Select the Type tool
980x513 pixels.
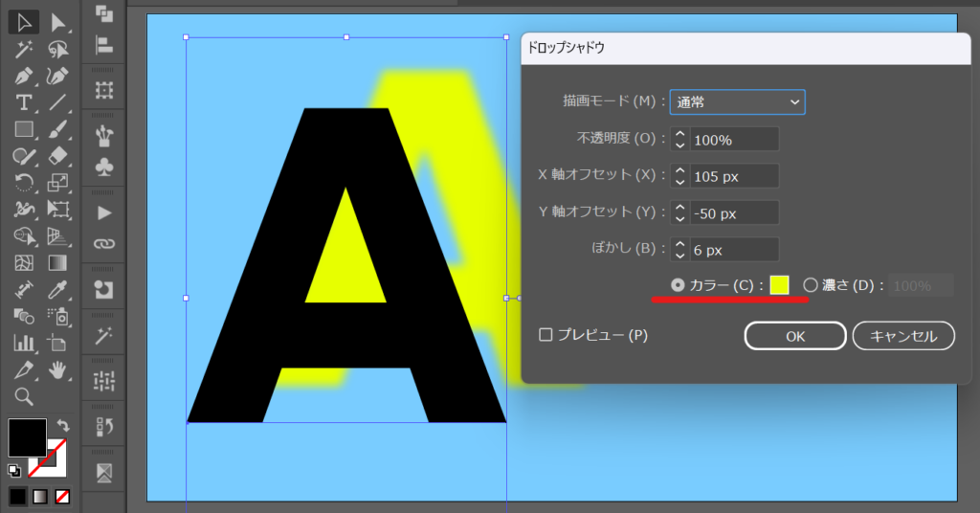click(24, 102)
